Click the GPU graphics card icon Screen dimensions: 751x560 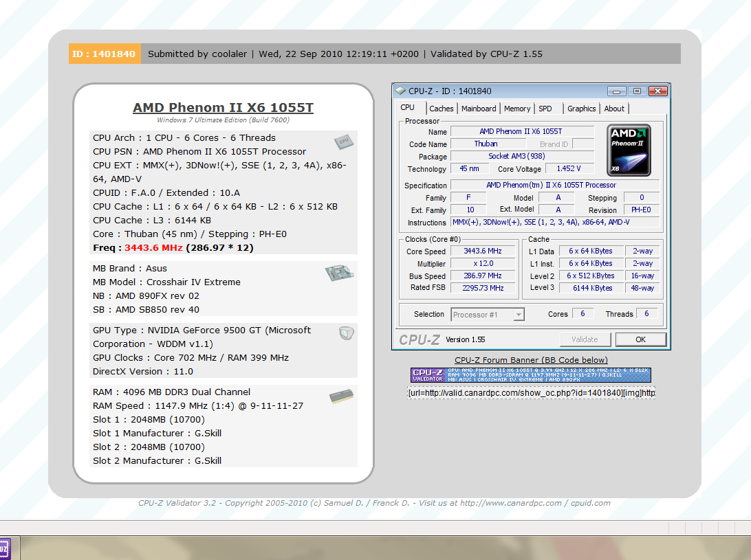347,334
